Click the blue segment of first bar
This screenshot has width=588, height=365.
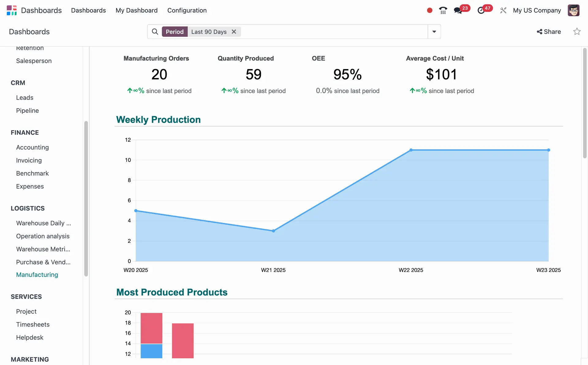coord(151,351)
